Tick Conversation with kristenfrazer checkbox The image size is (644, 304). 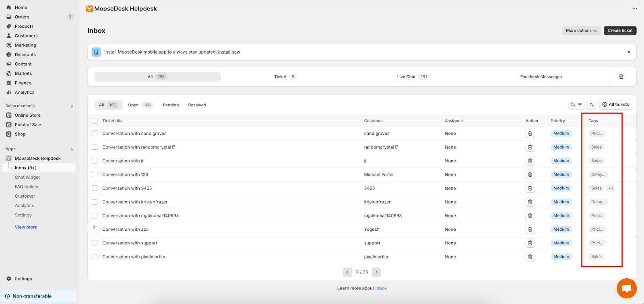click(x=95, y=202)
